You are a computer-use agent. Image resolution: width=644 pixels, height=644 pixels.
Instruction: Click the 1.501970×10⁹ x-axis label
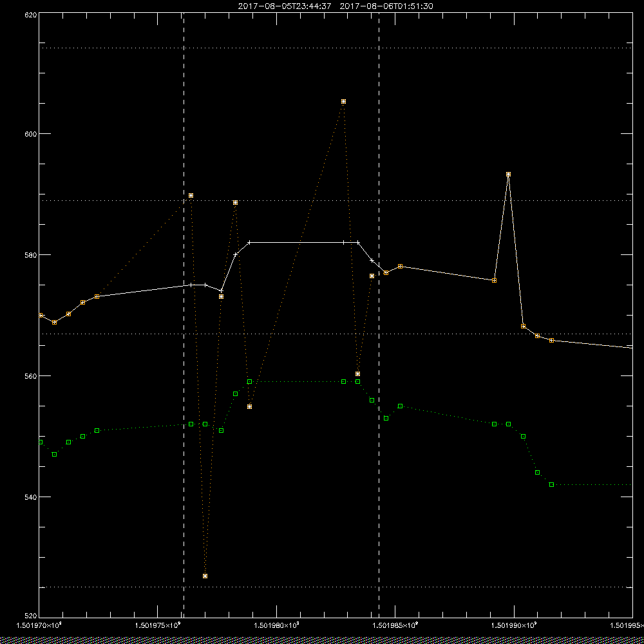click(38, 625)
